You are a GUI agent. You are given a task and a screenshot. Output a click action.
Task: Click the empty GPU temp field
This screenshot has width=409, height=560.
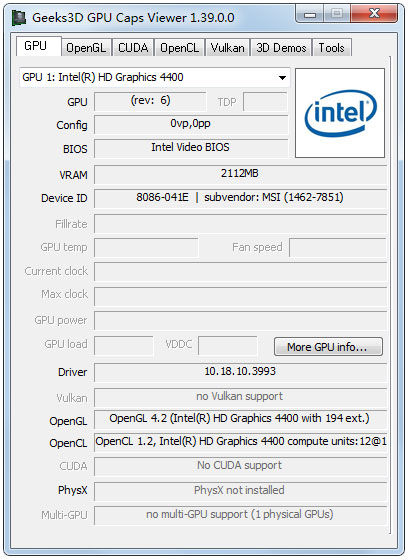[146, 248]
